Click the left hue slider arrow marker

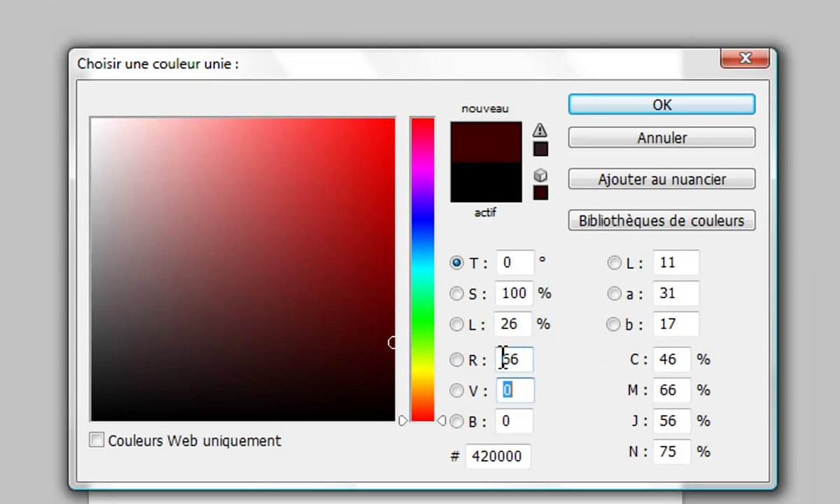(x=403, y=421)
